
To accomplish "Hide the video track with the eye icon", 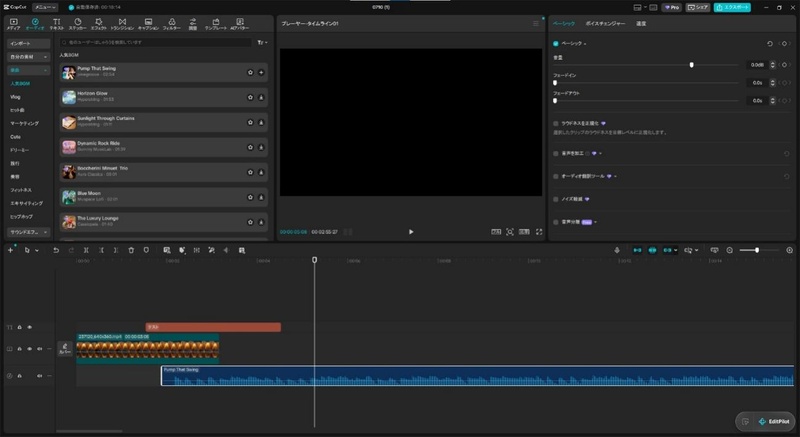I will click(x=30, y=349).
